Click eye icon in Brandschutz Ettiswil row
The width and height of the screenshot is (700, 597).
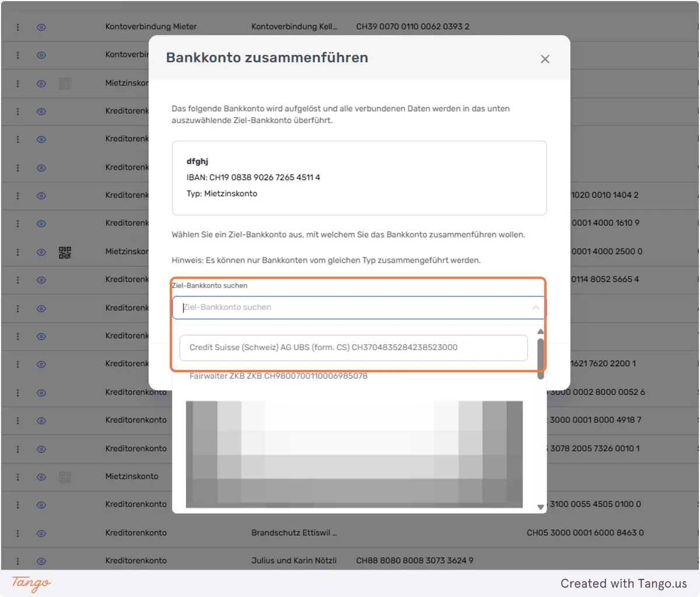click(x=41, y=533)
